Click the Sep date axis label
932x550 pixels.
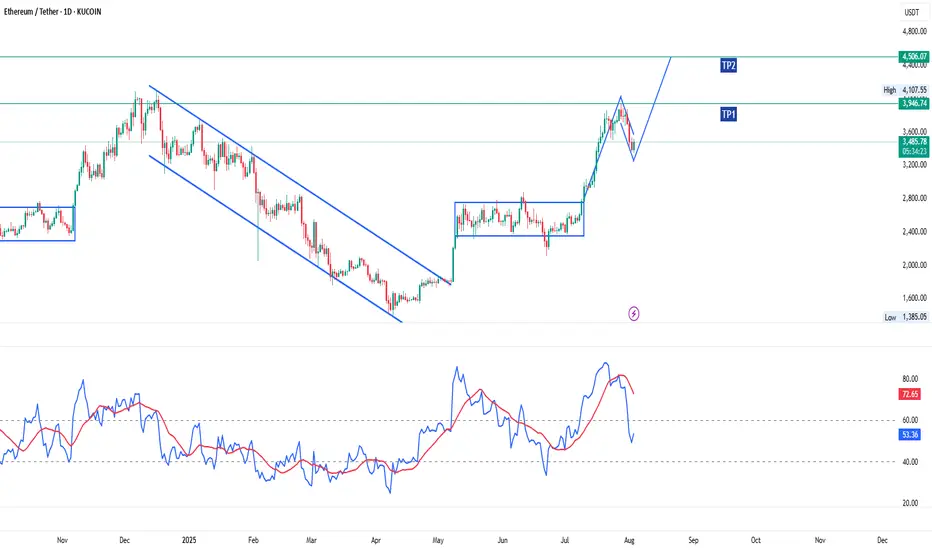click(693, 540)
